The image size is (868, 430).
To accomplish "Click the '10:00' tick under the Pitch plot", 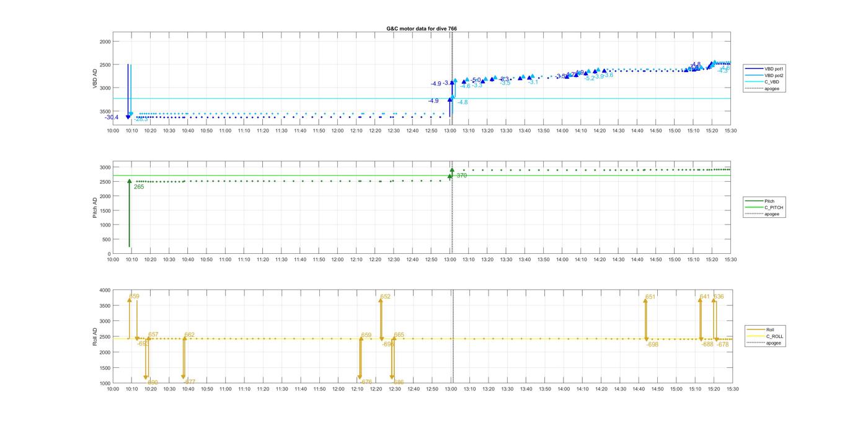I will [113, 260].
